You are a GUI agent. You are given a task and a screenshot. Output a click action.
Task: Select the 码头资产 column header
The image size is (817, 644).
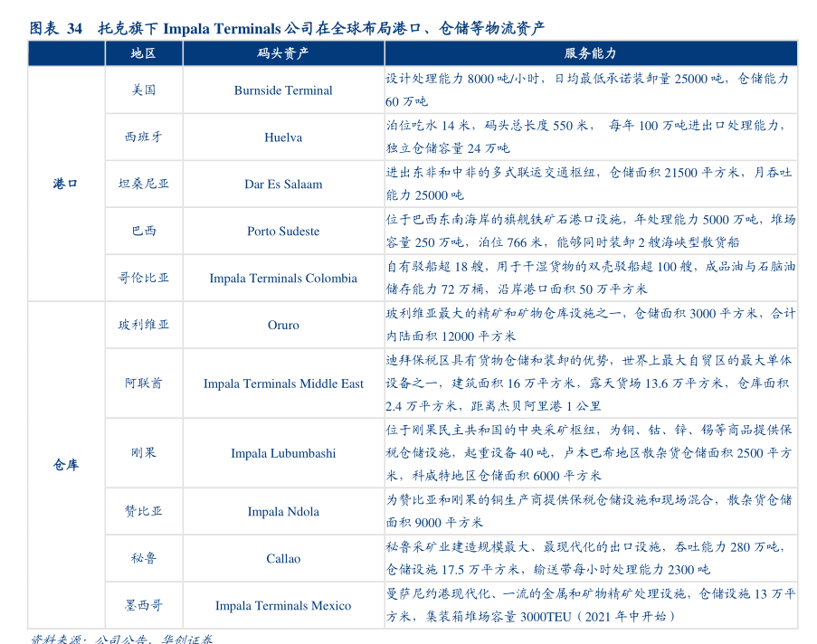click(x=283, y=53)
